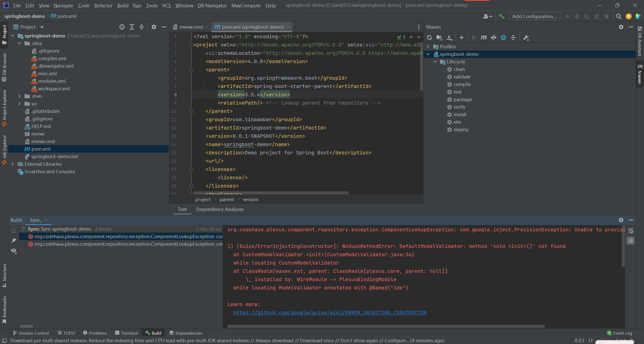Open Maven panel gear settings

[621, 27]
